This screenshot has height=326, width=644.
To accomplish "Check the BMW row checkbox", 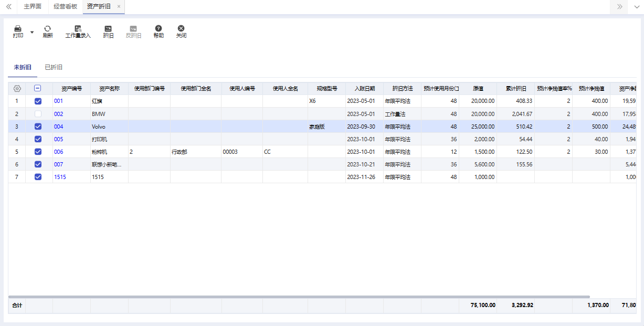I will pyautogui.click(x=38, y=114).
